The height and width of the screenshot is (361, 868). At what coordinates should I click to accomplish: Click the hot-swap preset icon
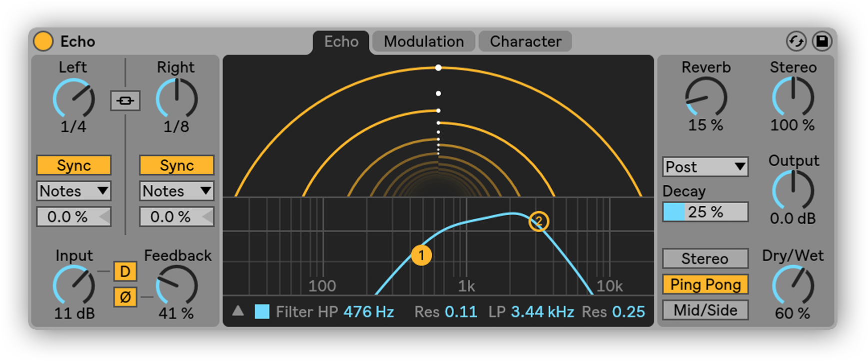coord(796,41)
